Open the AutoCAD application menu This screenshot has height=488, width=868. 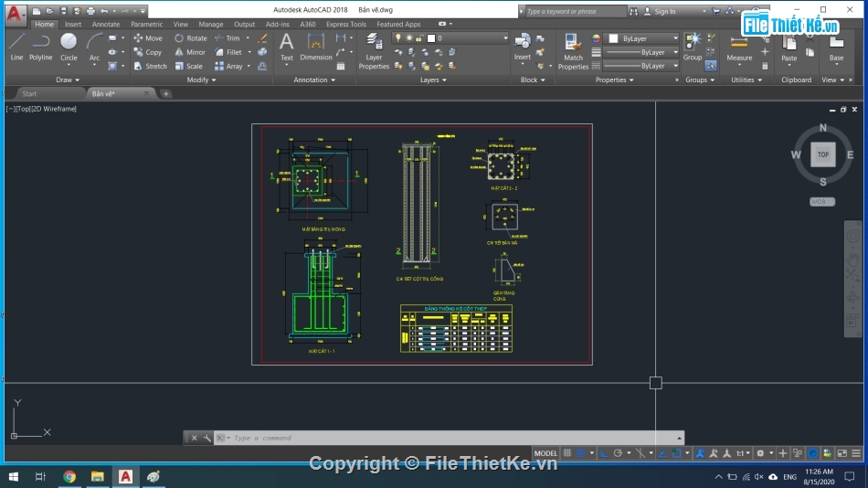(x=15, y=14)
